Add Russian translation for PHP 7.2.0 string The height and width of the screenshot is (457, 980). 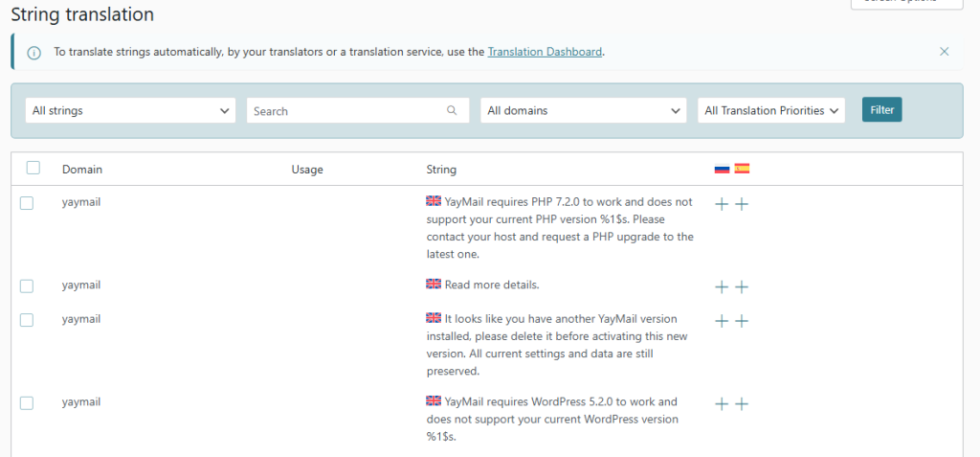click(x=722, y=204)
